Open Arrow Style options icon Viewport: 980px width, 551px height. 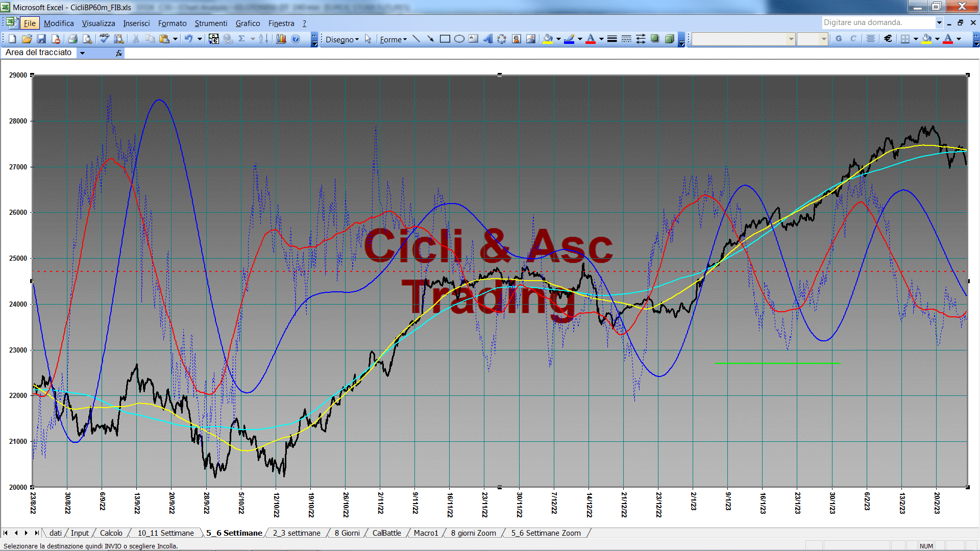(641, 39)
